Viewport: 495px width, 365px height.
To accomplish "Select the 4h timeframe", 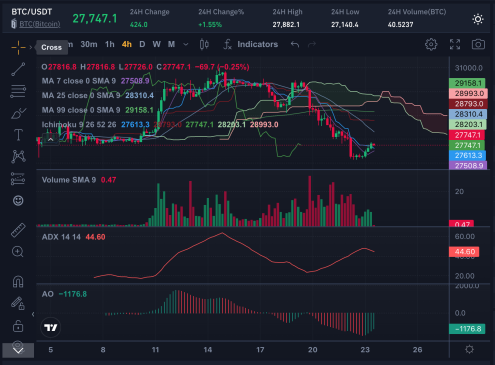I will pos(127,44).
